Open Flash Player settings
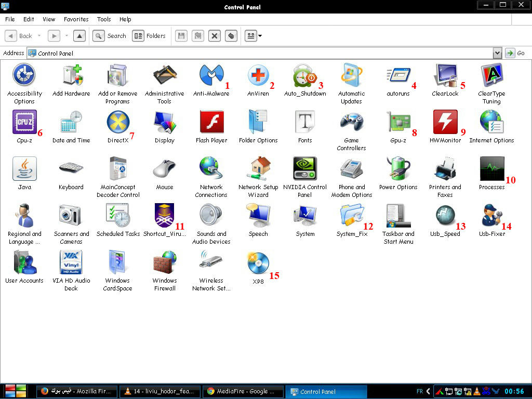This screenshot has height=399, width=532. tap(211, 122)
